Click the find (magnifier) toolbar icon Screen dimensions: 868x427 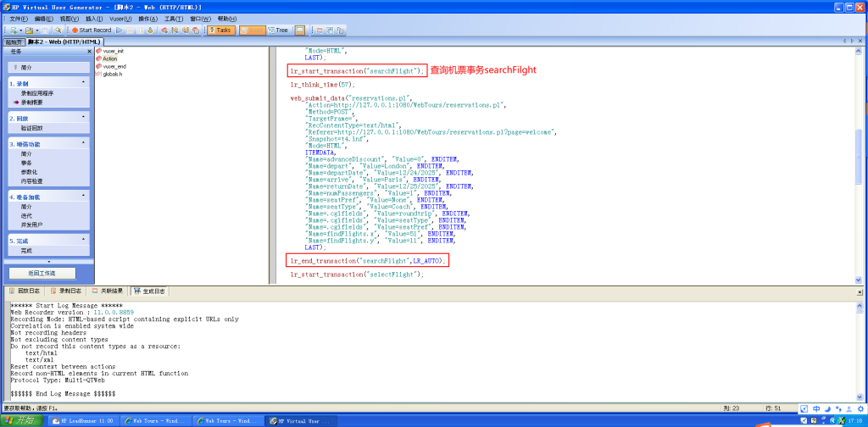(58, 30)
